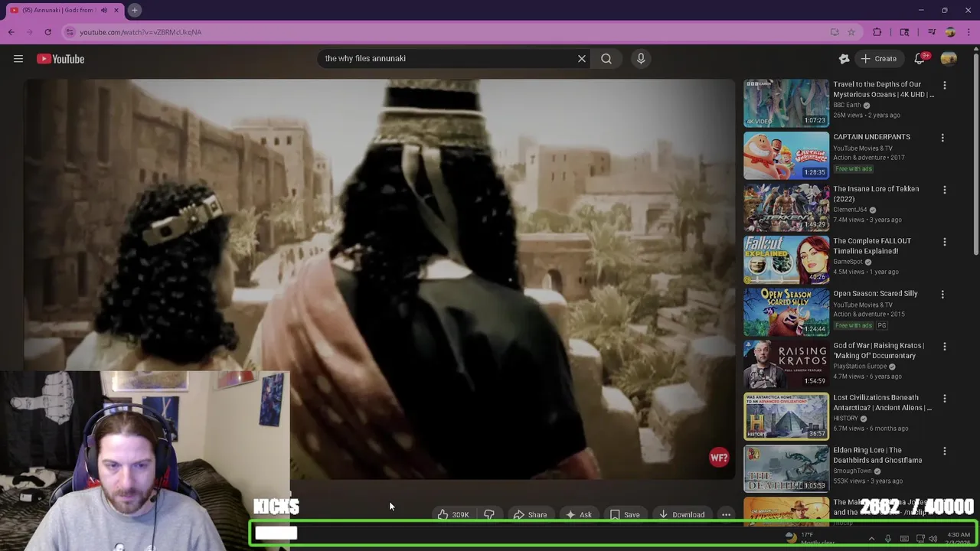Install app icon in address bar
This screenshot has height=551, width=980.
click(x=835, y=32)
